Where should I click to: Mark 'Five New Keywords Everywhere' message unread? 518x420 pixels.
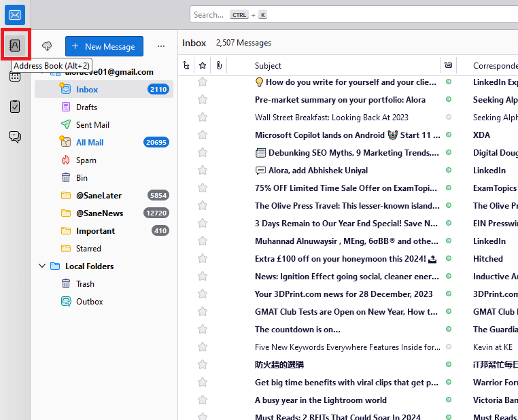[448, 347]
